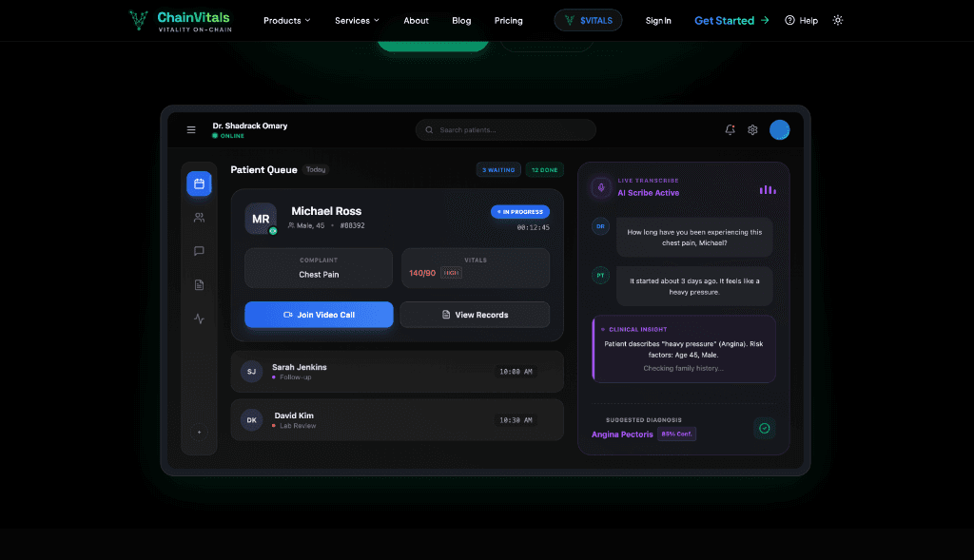Screen dimensions: 974x560
Task: Click the Search patients input field
Action: click(x=506, y=130)
